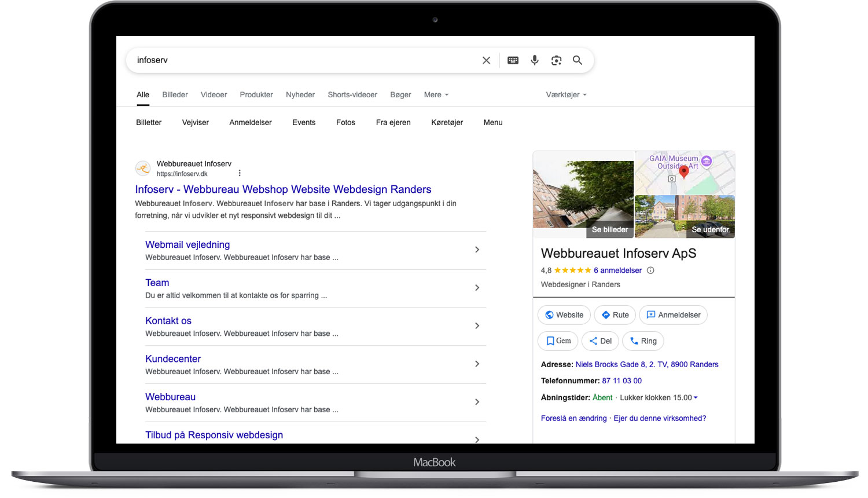Select the Fotos filter chip
Image resolution: width=868 pixels, height=498 pixels.
(x=345, y=123)
